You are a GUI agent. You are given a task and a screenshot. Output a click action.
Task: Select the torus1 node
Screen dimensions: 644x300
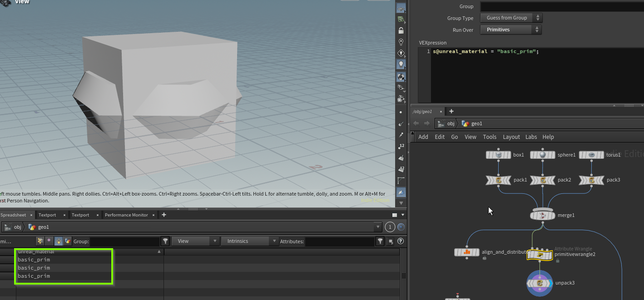[591, 155]
